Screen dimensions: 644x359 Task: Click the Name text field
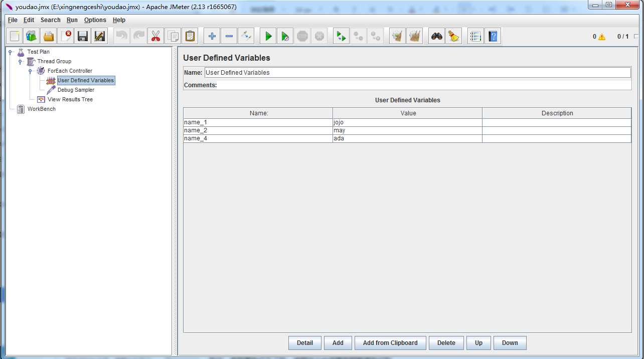point(416,73)
